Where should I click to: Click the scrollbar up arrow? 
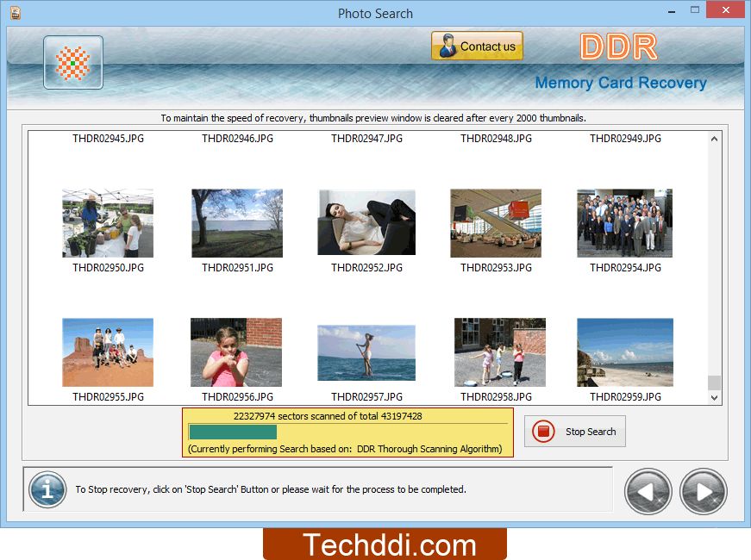[714, 139]
